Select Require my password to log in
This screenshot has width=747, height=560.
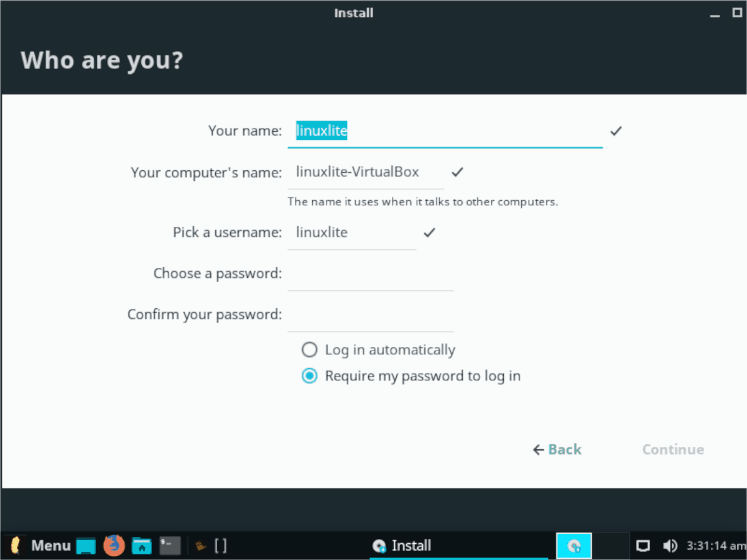[x=411, y=376]
